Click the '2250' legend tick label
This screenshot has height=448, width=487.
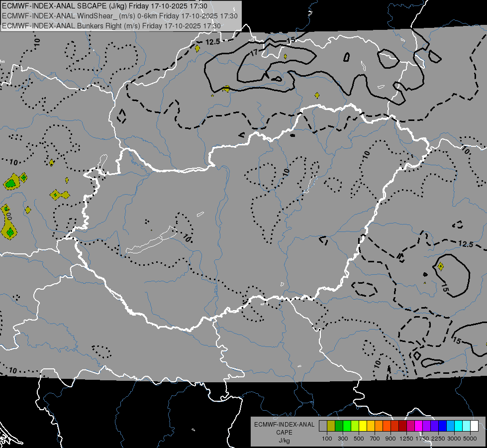(x=438, y=439)
